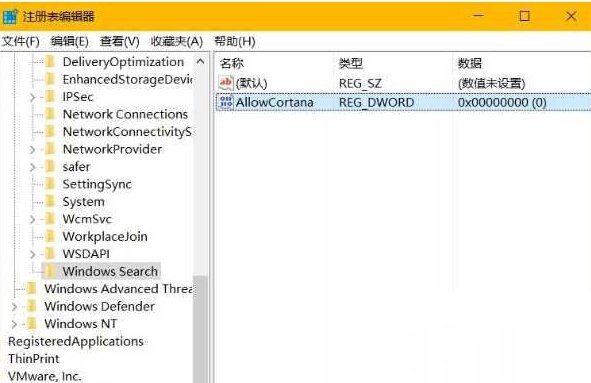Click the tree pane vertical scrollbar thumb
The width and height of the screenshot is (591, 383).
click(201, 329)
